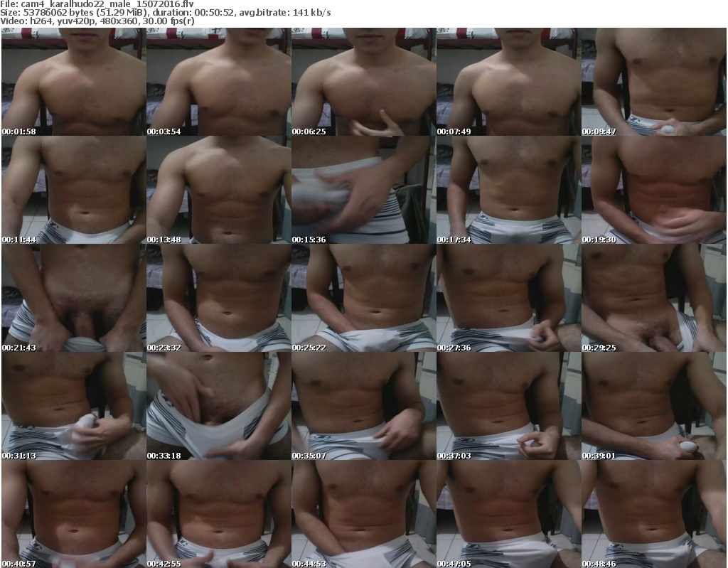This screenshot has width=728, height=568.
Task: Select the thumbnail stamped 00:17:34
Action: (x=508, y=190)
